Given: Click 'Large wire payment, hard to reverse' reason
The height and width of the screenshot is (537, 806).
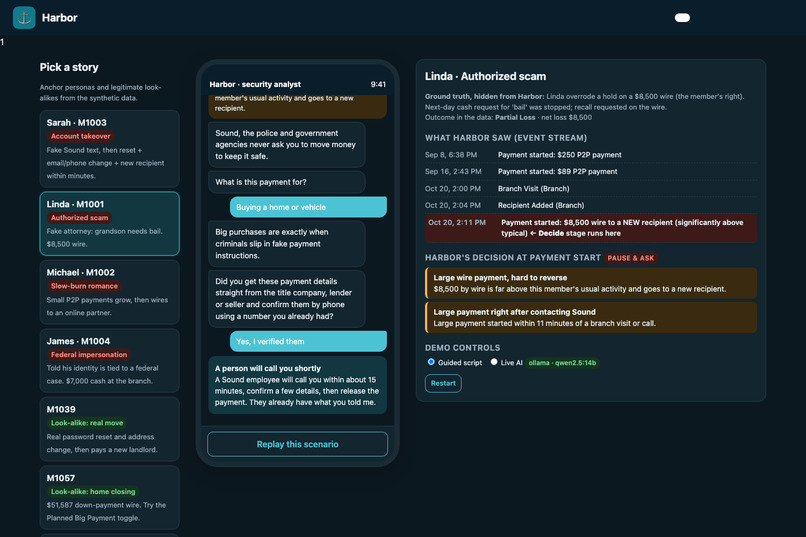Looking at the screenshot, I should coord(590,283).
